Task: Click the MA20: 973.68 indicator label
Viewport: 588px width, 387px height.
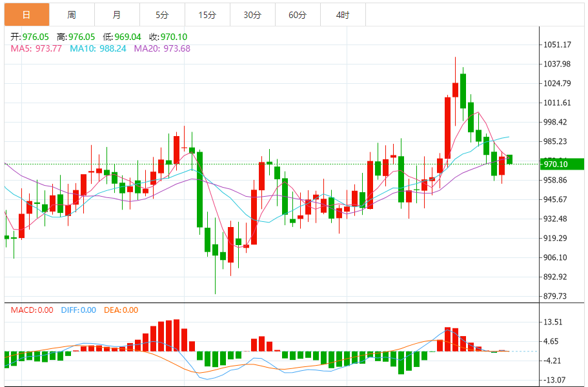Action: point(162,48)
